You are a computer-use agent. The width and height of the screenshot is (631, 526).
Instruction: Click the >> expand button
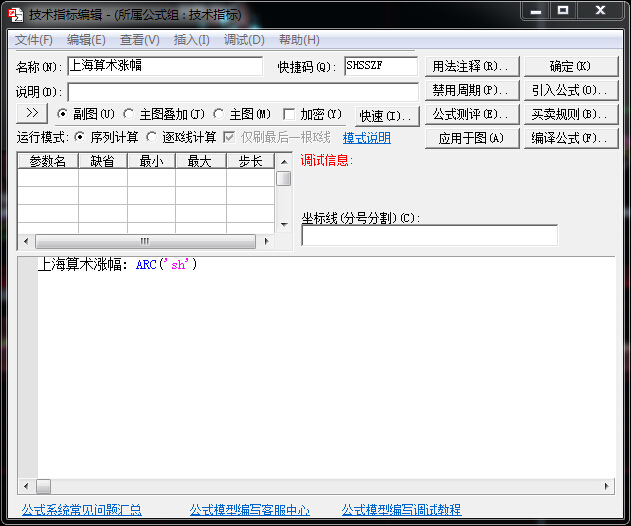pos(32,114)
